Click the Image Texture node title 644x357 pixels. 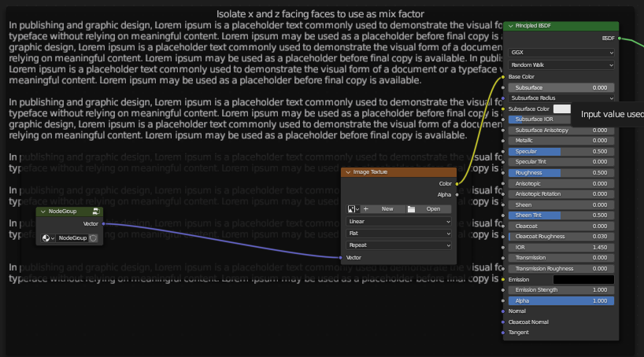pos(370,172)
